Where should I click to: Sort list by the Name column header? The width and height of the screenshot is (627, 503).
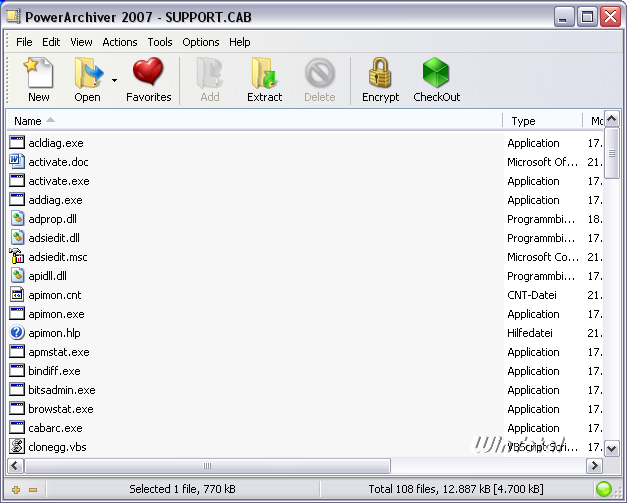pos(254,121)
